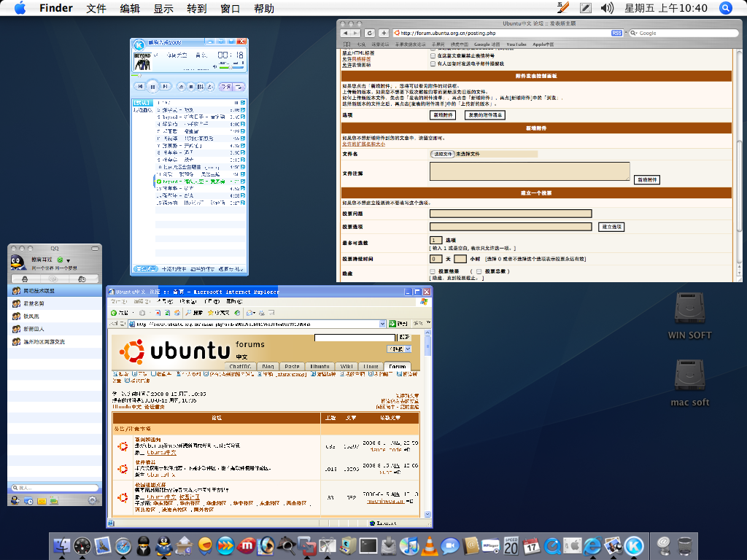
Task: Click the 建立选项 button
Action: tap(611, 227)
